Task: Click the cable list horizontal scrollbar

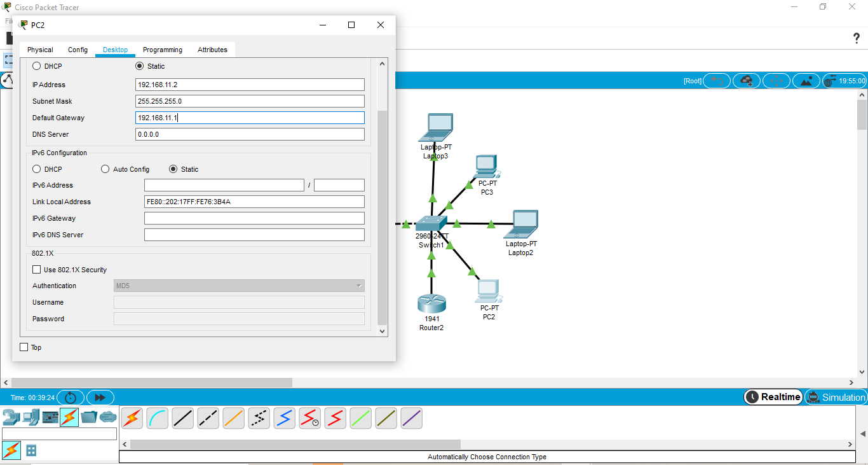Action: click(x=295, y=444)
